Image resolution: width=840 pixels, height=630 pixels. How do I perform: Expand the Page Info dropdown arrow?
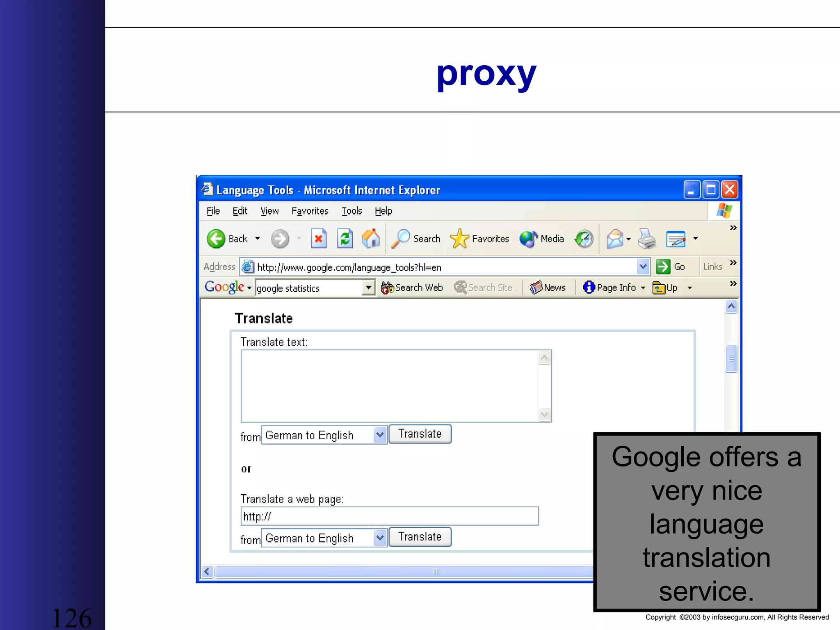tap(643, 288)
